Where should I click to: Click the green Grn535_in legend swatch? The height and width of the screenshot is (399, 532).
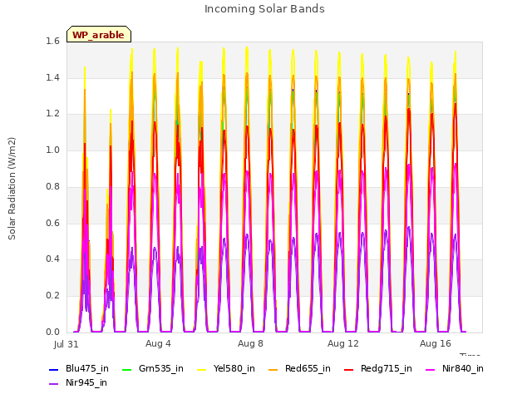(x=126, y=369)
